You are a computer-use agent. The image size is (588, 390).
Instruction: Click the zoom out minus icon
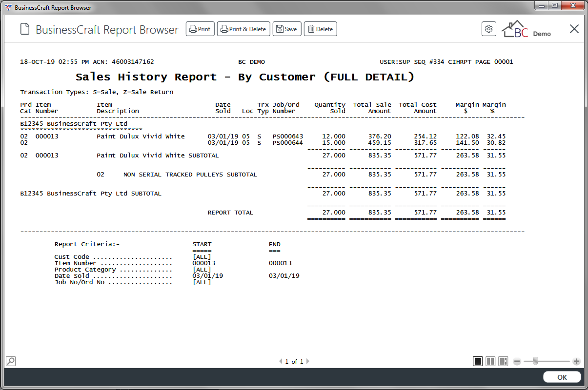tap(517, 362)
